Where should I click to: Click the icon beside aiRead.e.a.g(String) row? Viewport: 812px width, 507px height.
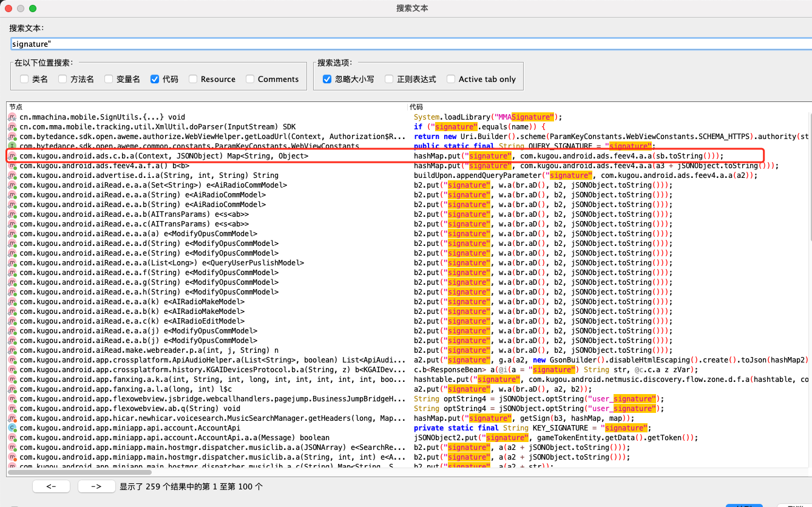click(12, 282)
